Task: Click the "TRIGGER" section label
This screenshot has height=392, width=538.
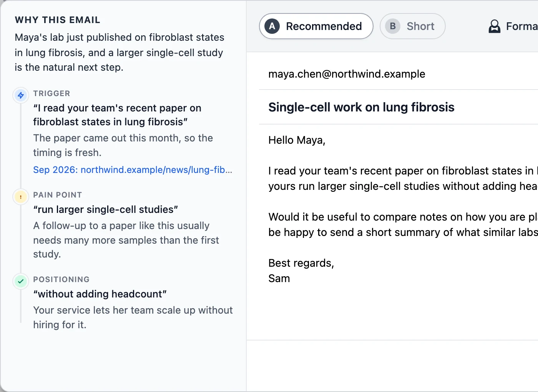Action: point(52,93)
